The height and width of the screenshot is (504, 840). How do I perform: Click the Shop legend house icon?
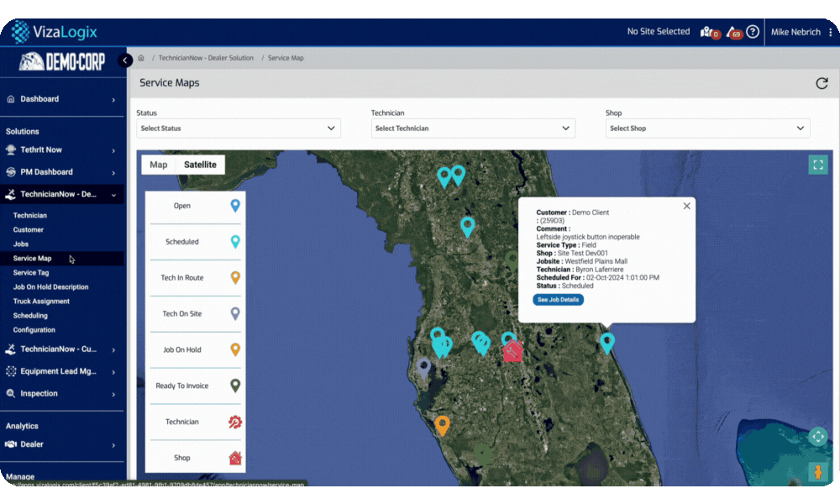(x=235, y=458)
